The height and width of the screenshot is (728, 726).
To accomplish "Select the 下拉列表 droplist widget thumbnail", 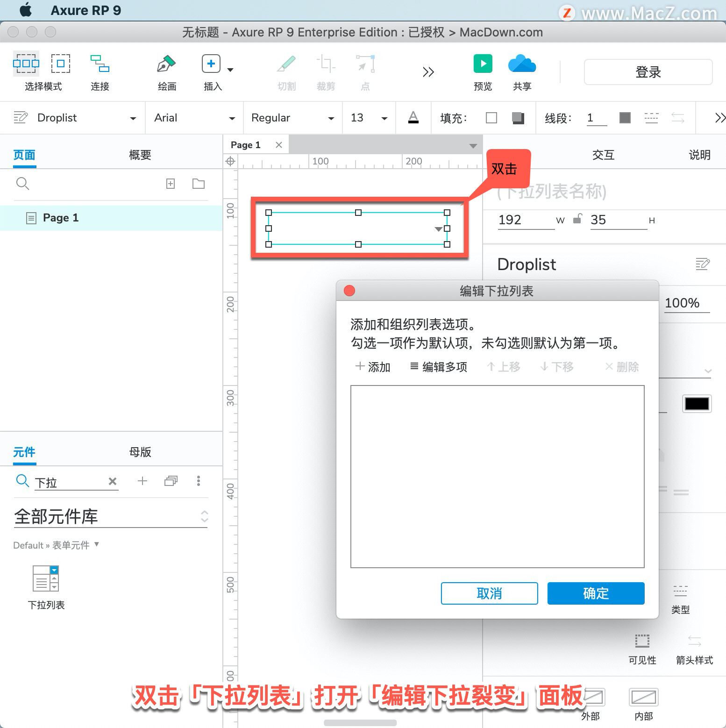I will [x=46, y=578].
